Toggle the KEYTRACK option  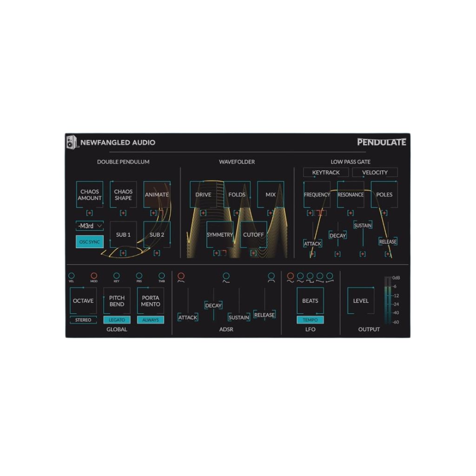[326, 172]
